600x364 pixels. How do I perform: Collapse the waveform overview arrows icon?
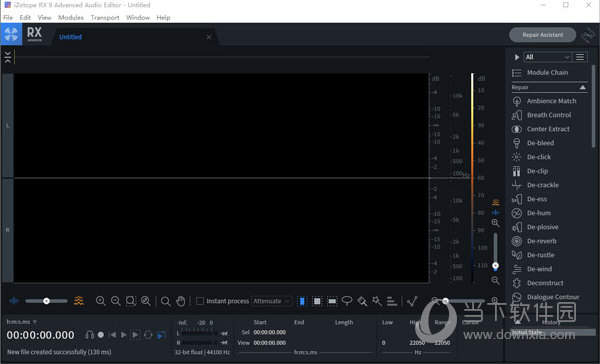(x=8, y=57)
